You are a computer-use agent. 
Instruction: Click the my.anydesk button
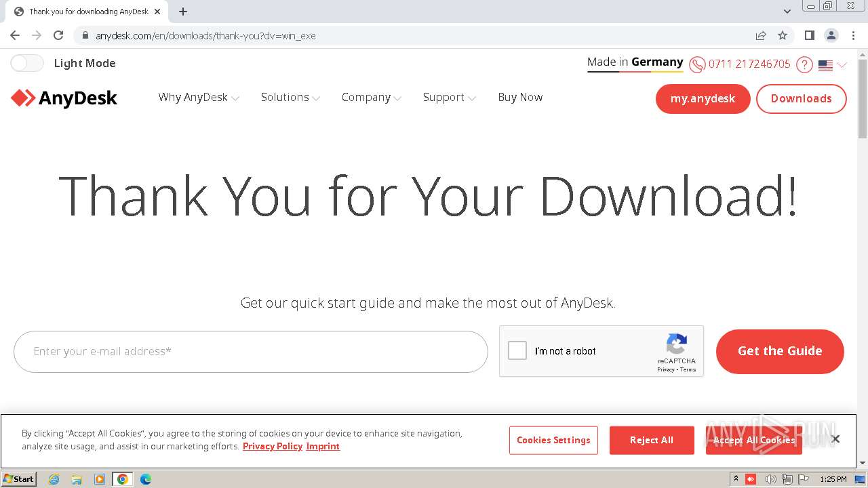click(703, 98)
